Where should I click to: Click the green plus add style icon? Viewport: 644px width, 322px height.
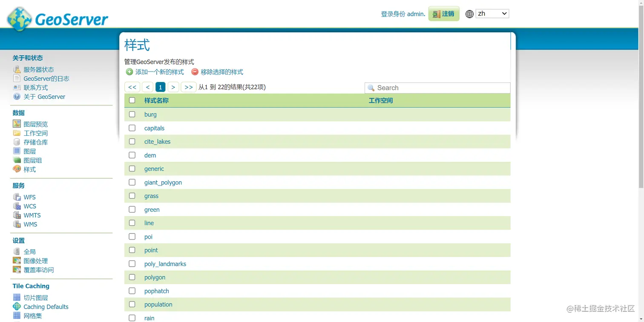click(129, 72)
